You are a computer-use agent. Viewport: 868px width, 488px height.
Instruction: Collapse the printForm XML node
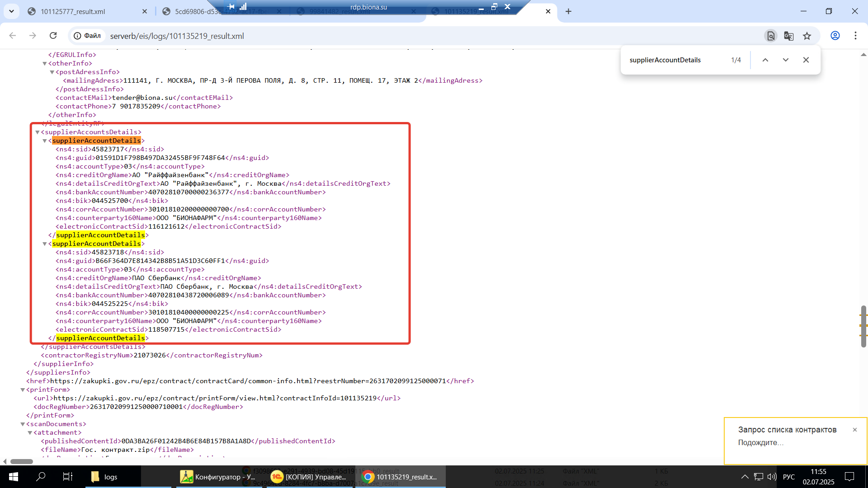23,390
